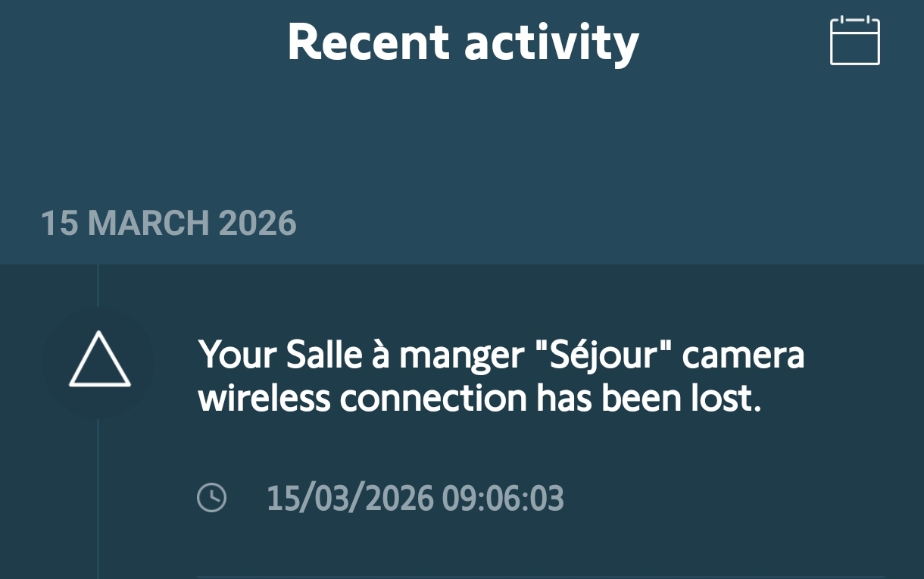
Task: Click the word "activity" in the header
Action: [551, 42]
